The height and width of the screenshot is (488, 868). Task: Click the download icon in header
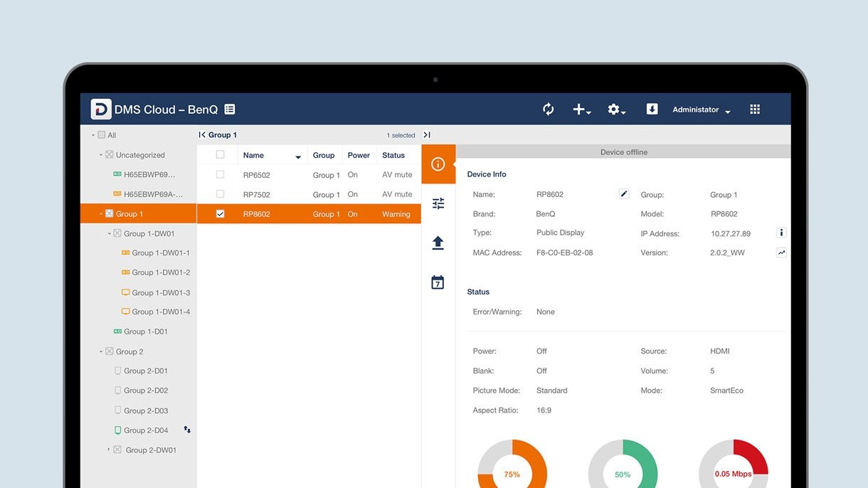(x=652, y=109)
